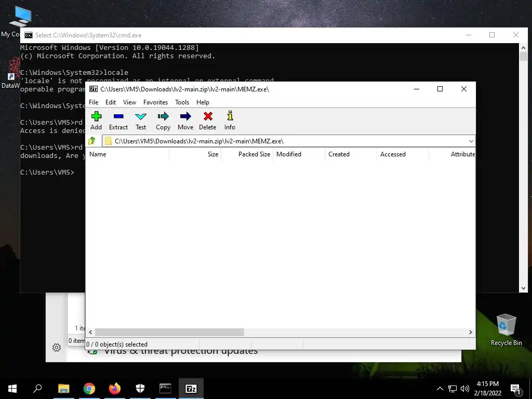Sort by the Attributes column header
This screenshot has width=532, height=399.
(453, 154)
